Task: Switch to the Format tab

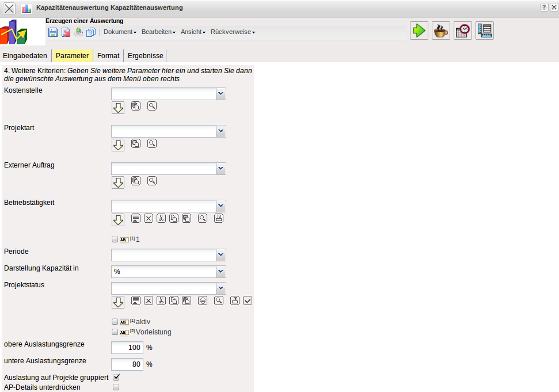Action: tap(108, 56)
